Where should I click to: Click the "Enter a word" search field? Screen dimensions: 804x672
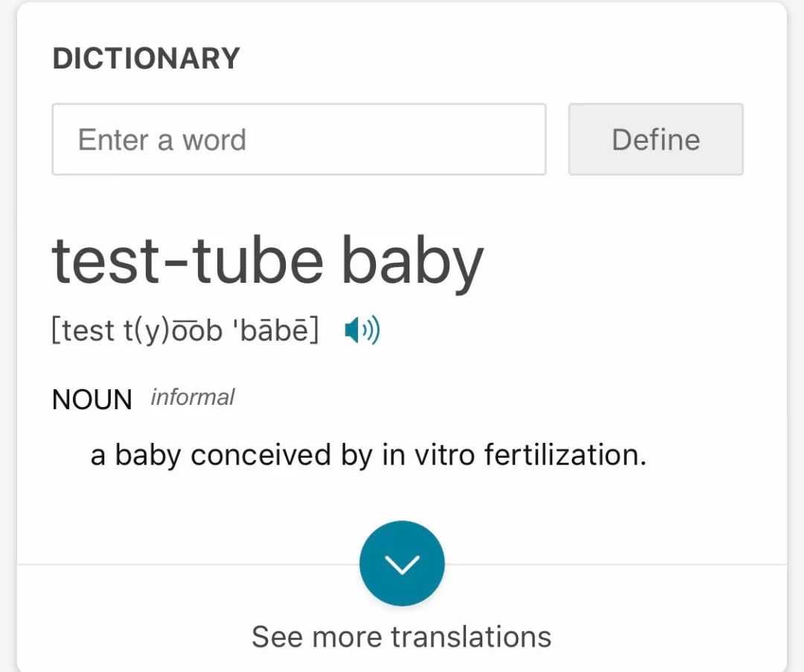(299, 140)
